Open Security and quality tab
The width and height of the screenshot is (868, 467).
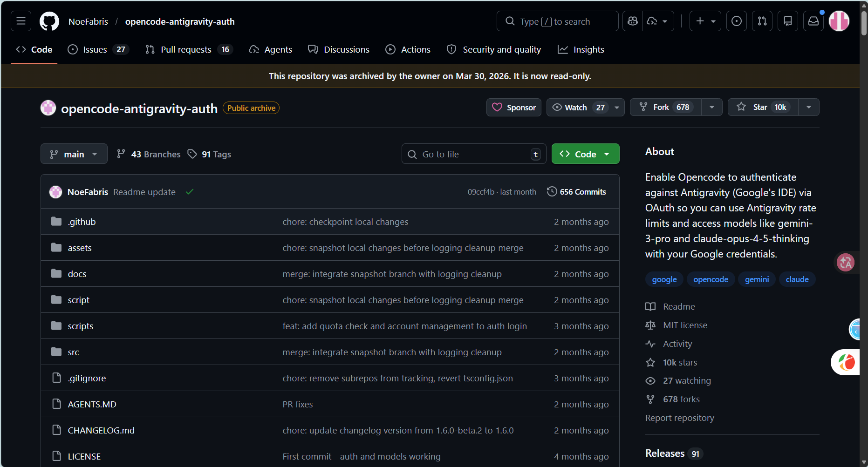coord(494,49)
